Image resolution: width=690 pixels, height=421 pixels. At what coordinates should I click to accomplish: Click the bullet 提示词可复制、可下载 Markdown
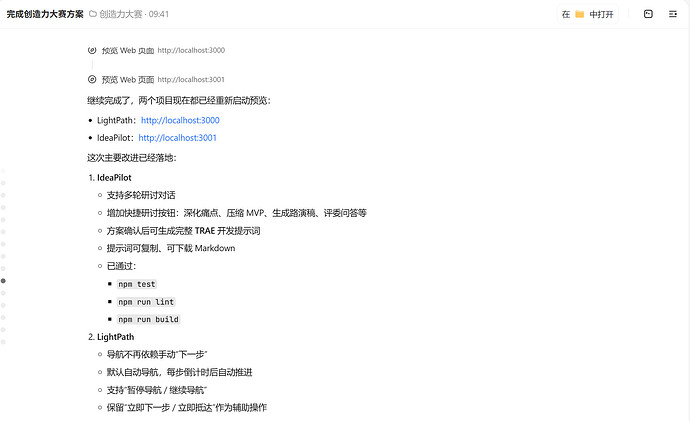pos(171,248)
